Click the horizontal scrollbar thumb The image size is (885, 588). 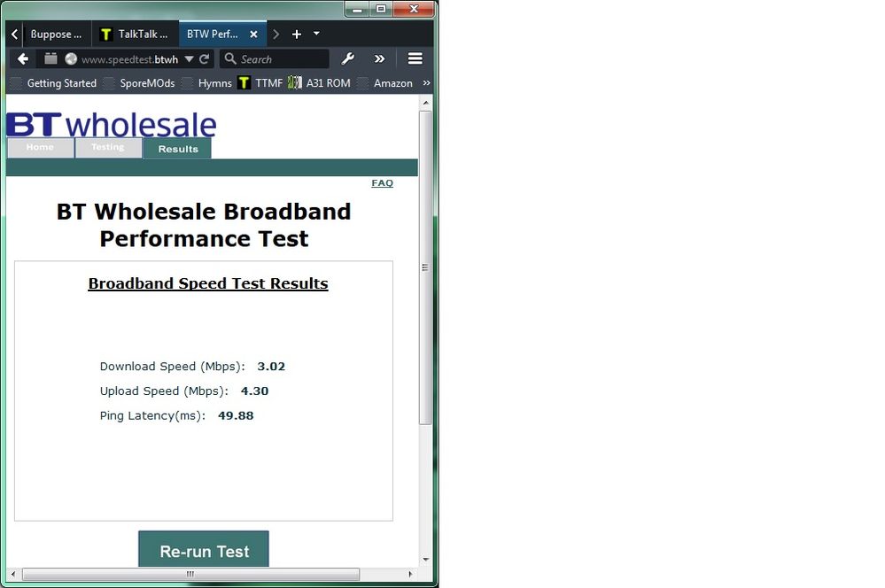click(x=190, y=574)
